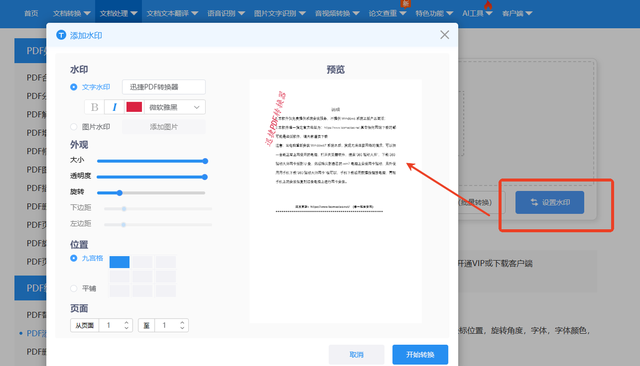Select the center nine-grid position cell

[142, 277]
